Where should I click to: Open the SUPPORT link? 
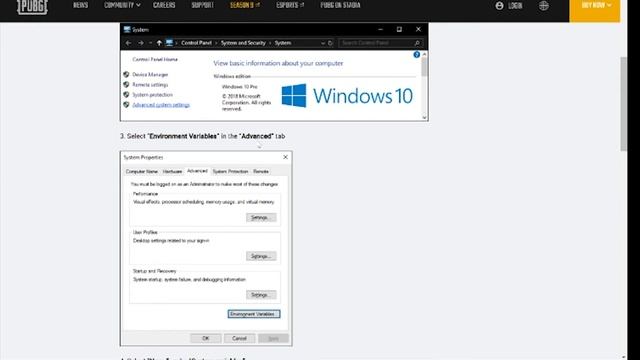tap(202, 5)
